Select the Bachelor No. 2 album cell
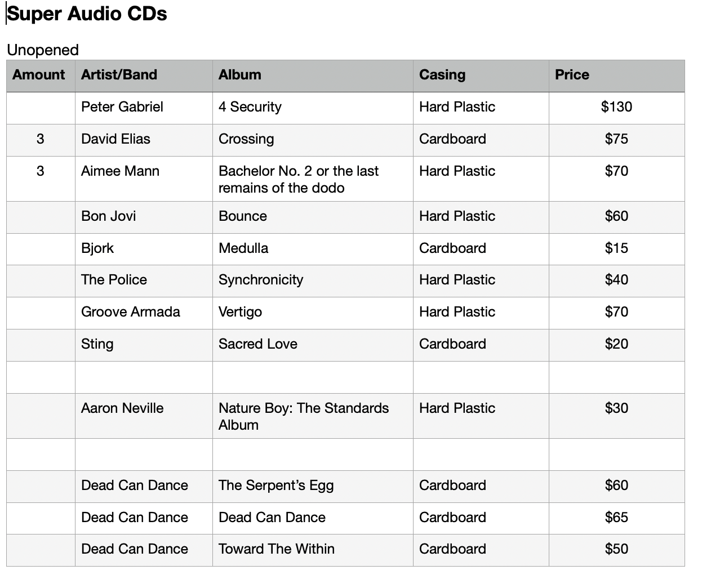 click(x=313, y=179)
